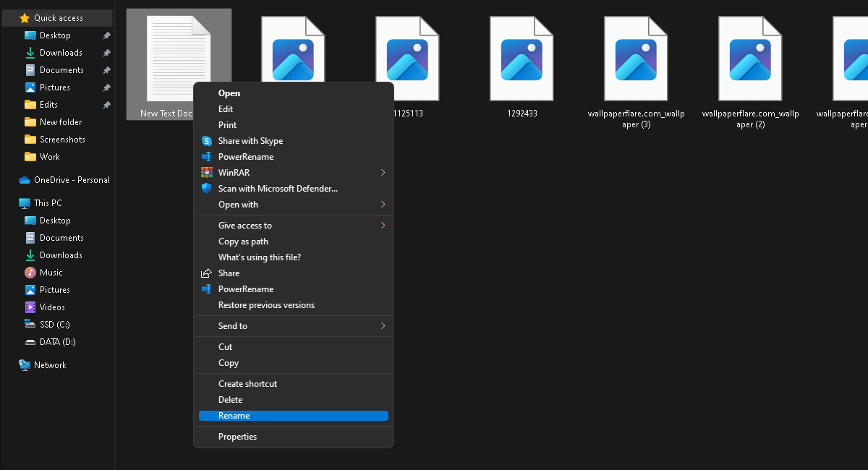Open the Screenshots folder in Quick access
868x470 pixels.
(x=61, y=140)
